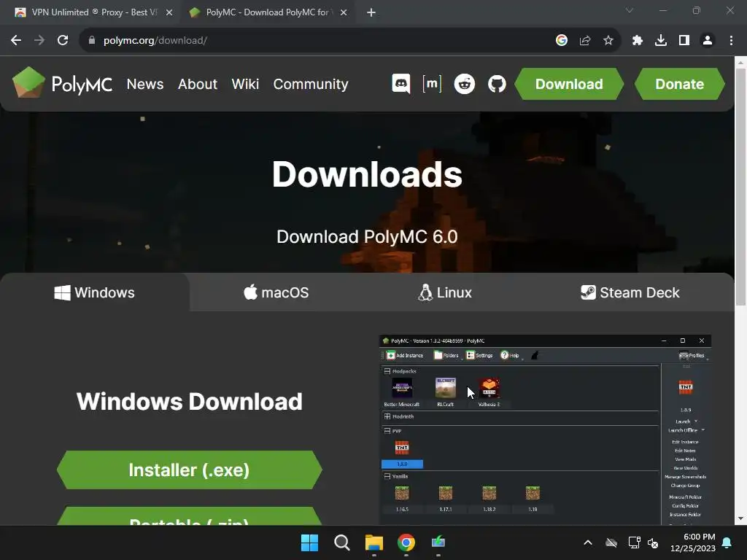Click the forward navigation arrow
Image resolution: width=747 pixels, height=560 pixels.
coord(39,41)
